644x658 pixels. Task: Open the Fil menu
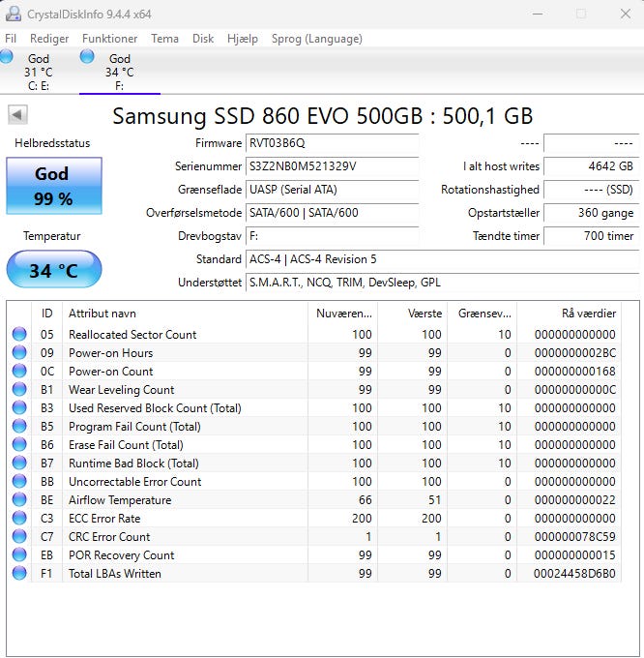click(x=12, y=39)
